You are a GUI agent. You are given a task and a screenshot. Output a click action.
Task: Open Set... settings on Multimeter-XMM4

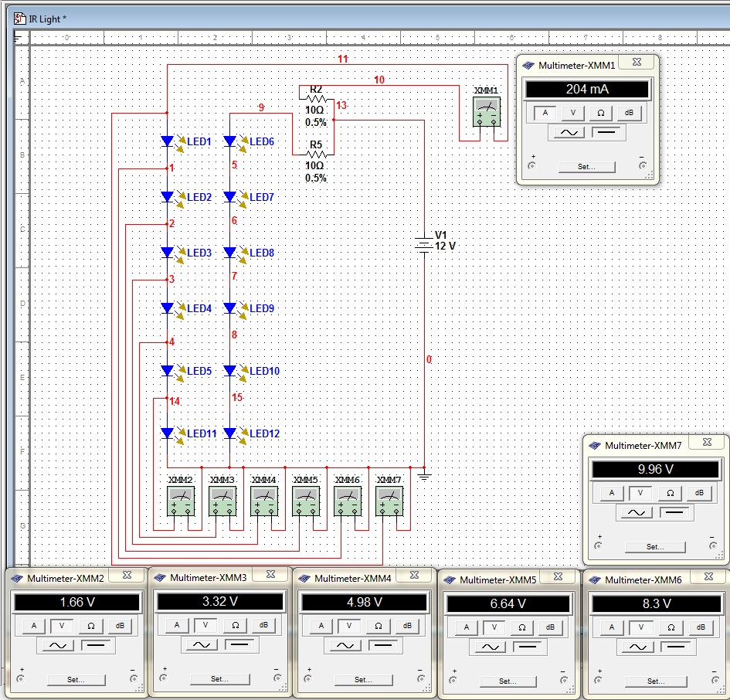pos(364,680)
